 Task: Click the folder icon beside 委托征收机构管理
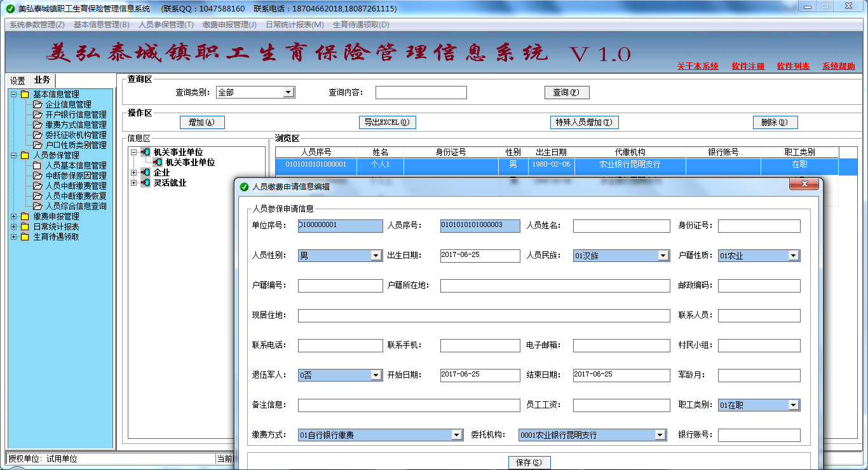pos(37,135)
